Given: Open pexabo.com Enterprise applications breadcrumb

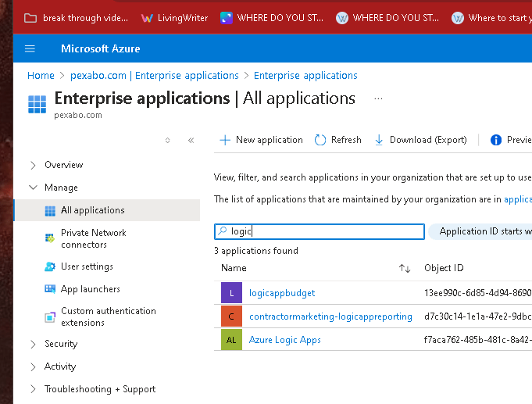Looking at the screenshot, I should coord(155,75).
